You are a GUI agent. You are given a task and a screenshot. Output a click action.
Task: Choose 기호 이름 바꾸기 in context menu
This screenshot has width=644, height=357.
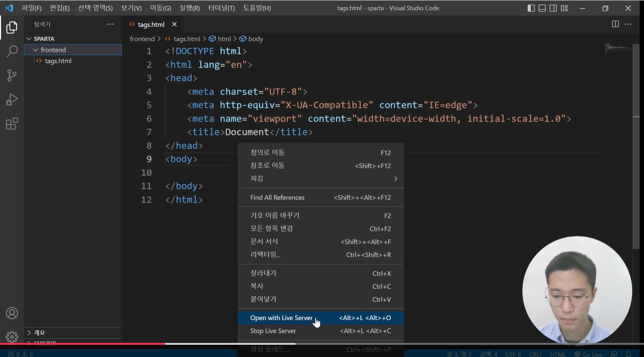point(321,216)
